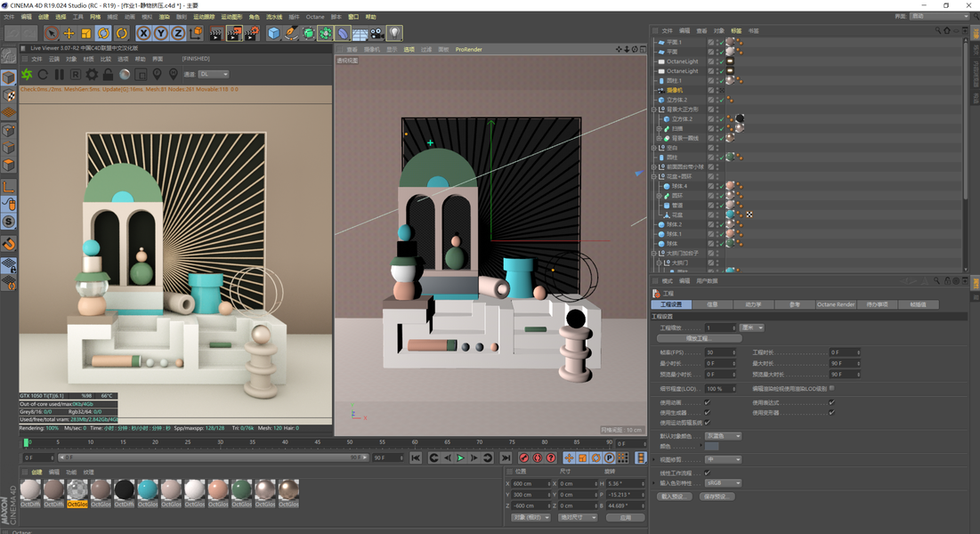Screen dimensions: 980x534
Task: Add a cube primitive from toolbar
Action: tap(274, 33)
